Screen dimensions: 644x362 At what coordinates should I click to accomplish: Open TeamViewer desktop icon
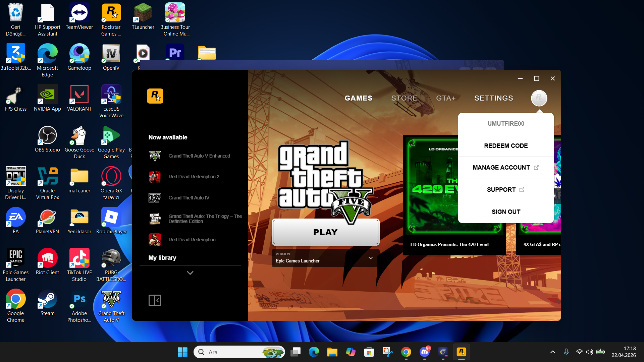pyautogui.click(x=79, y=16)
